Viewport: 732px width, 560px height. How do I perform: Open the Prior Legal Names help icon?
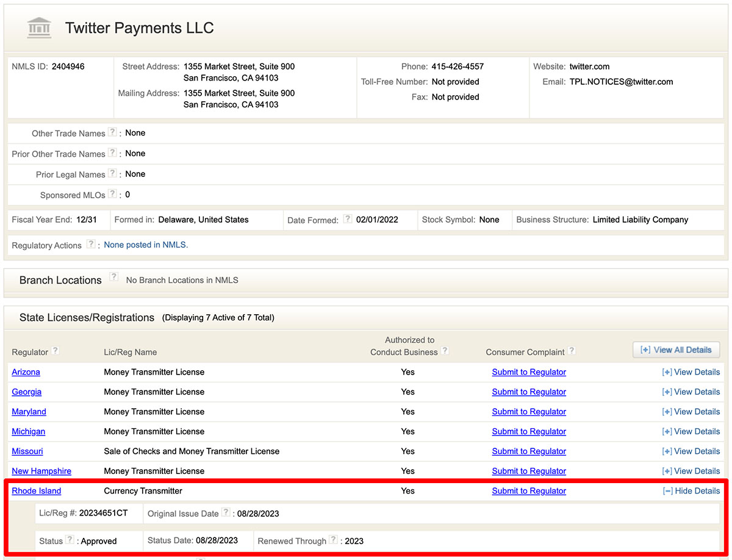[112, 174]
